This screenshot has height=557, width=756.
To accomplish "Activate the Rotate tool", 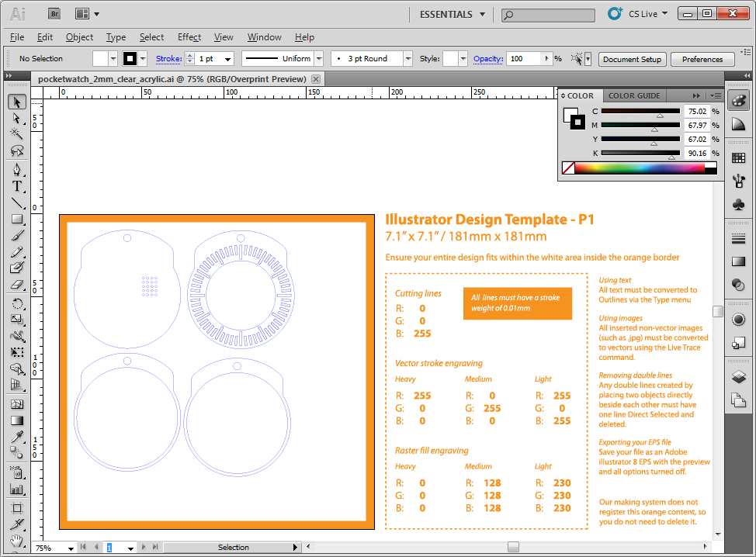I will (x=17, y=303).
